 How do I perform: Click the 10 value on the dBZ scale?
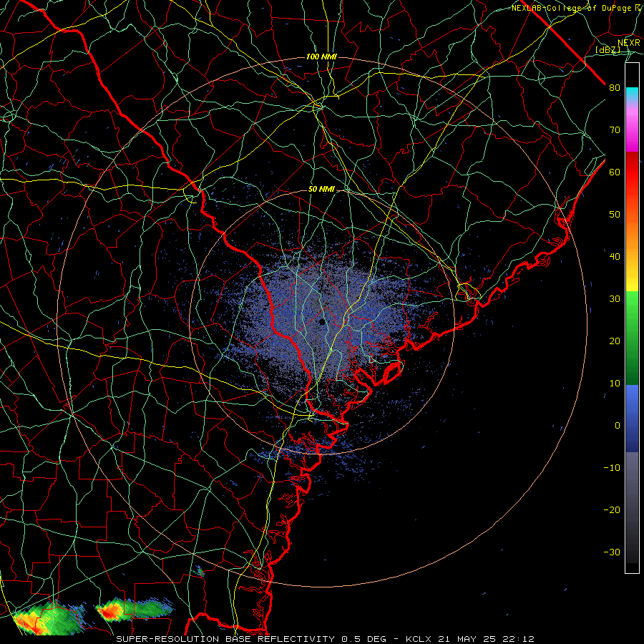click(615, 384)
